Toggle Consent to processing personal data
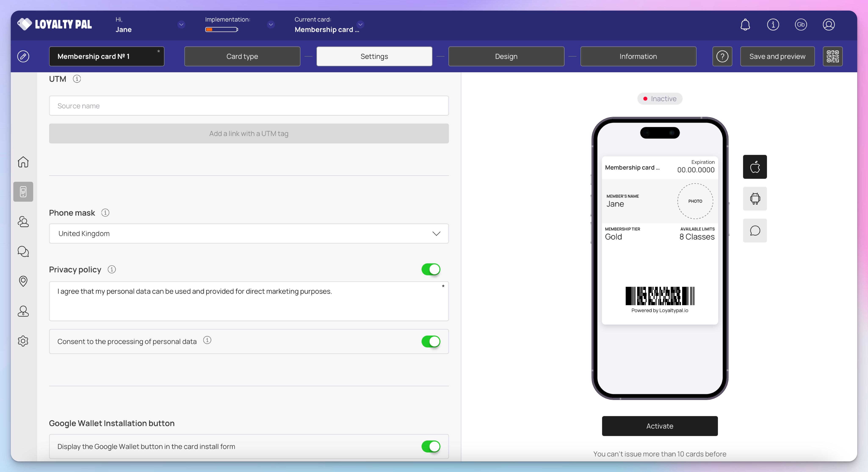The height and width of the screenshot is (472, 868). 431,342
